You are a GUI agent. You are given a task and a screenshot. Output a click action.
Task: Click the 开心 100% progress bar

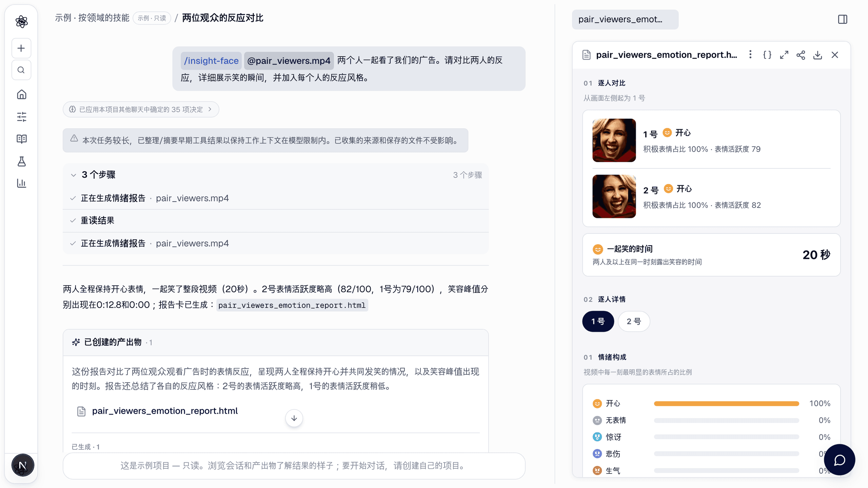click(726, 404)
